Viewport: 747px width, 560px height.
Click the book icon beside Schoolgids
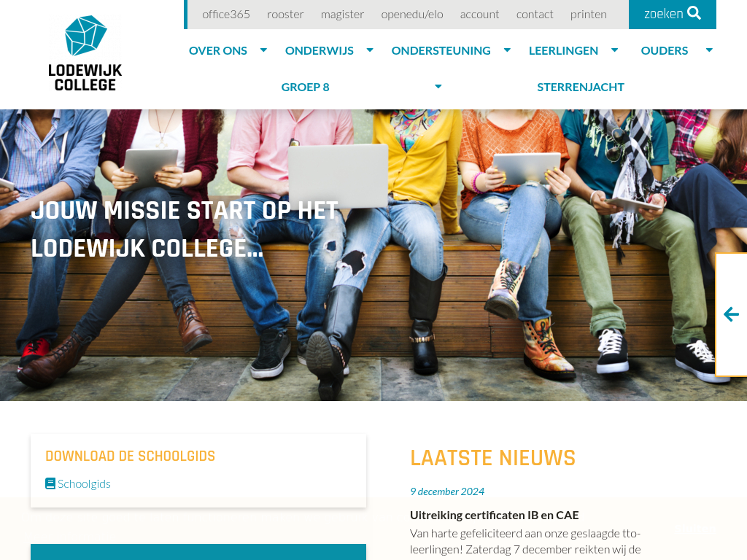tap(50, 483)
